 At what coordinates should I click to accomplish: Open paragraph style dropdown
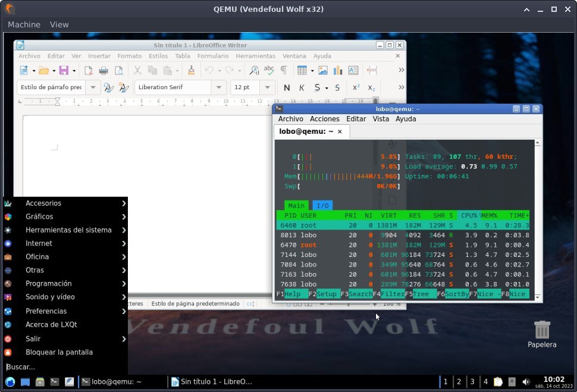pyautogui.click(x=93, y=87)
